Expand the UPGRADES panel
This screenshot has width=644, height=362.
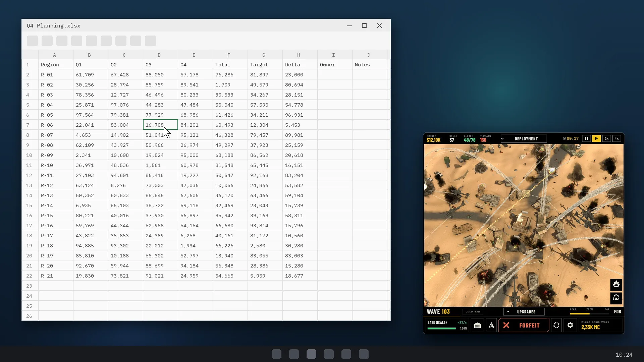click(524, 312)
